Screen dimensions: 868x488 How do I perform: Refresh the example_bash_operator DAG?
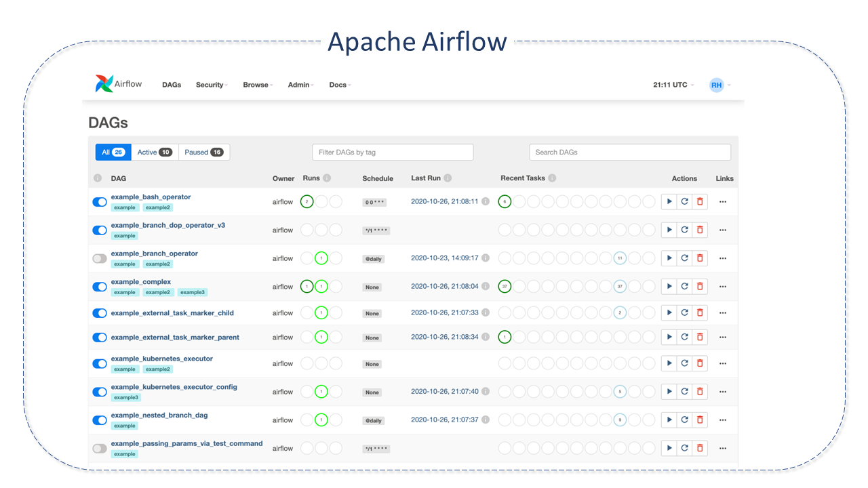[685, 201]
